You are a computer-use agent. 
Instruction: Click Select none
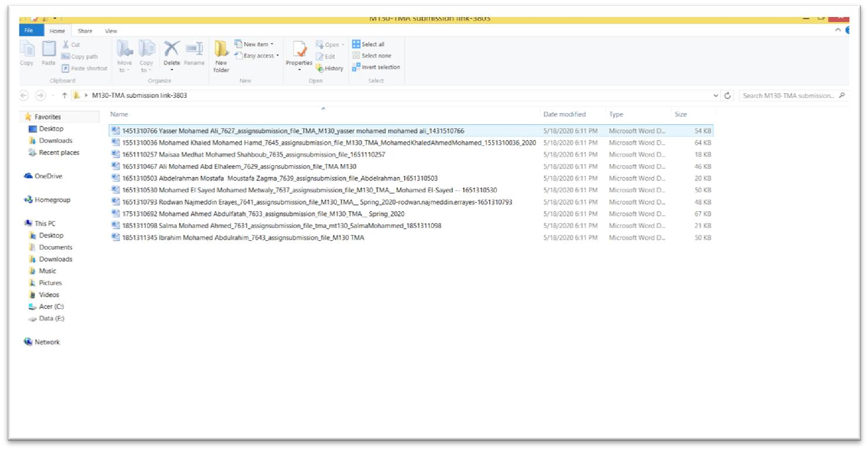click(371, 56)
